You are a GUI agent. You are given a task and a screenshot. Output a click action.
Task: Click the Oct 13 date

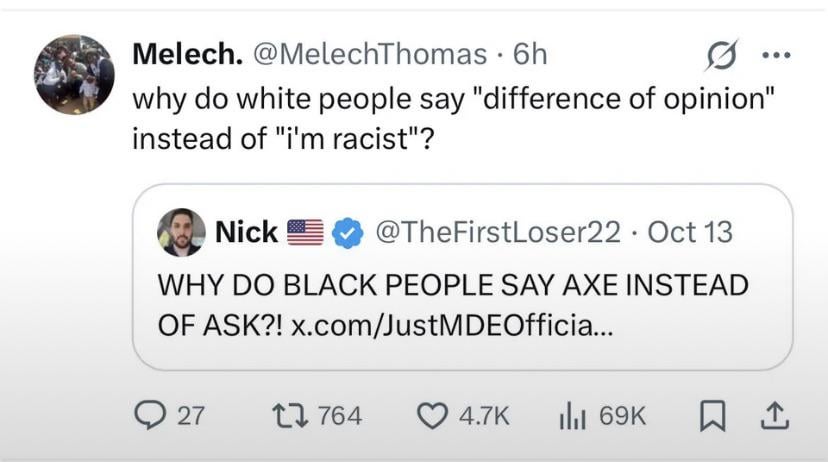[x=690, y=233]
